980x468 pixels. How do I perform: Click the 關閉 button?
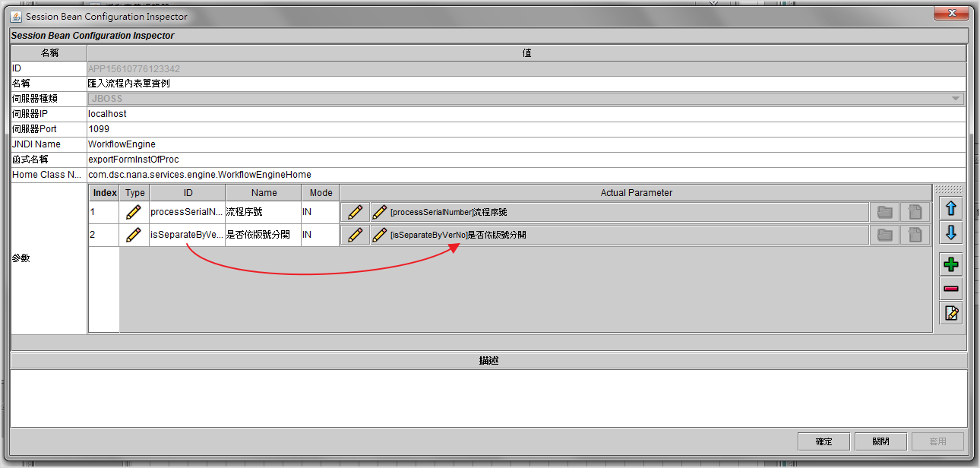pyautogui.click(x=880, y=441)
